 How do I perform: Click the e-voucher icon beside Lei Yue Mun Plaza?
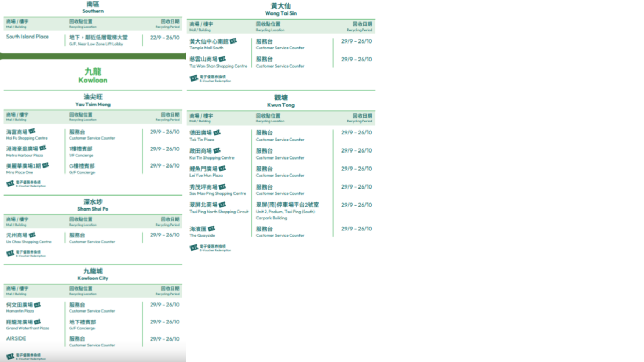point(222,169)
